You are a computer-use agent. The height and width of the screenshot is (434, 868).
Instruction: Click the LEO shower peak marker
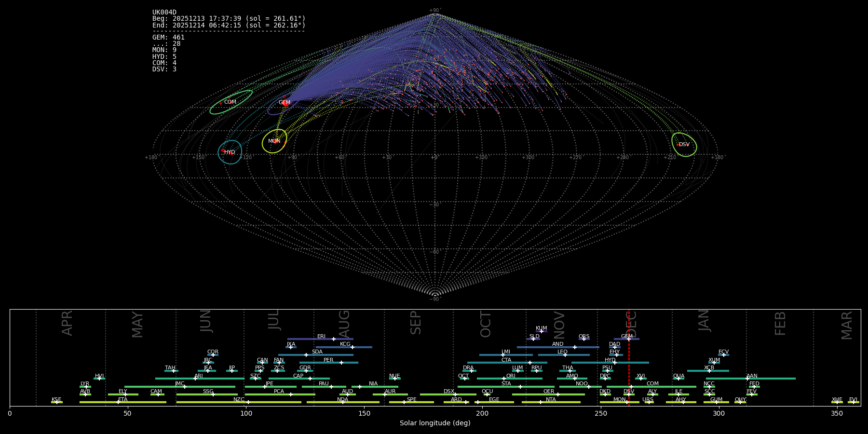pyautogui.click(x=565, y=355)
